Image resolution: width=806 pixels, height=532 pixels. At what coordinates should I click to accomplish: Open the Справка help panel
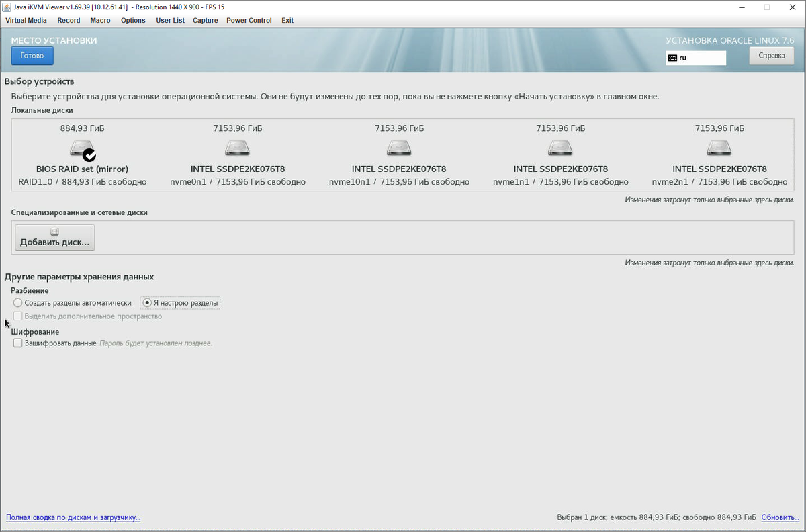(771, 56)
